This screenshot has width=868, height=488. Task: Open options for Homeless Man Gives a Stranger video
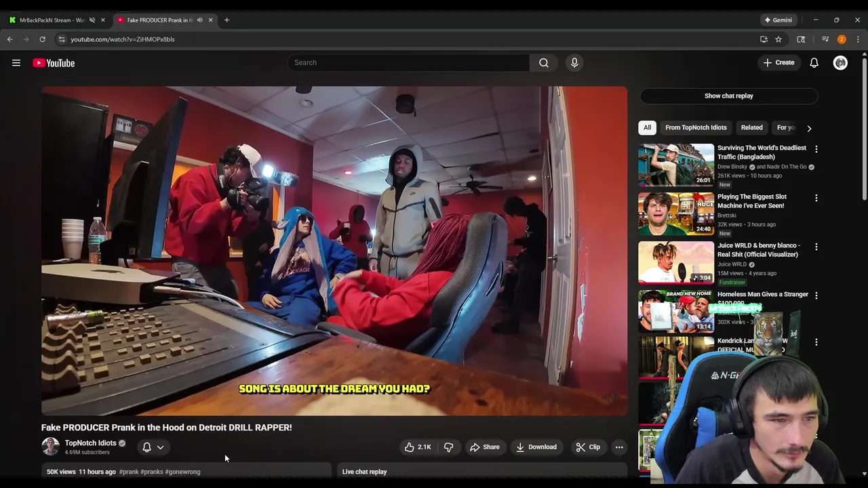click(816, 296)
